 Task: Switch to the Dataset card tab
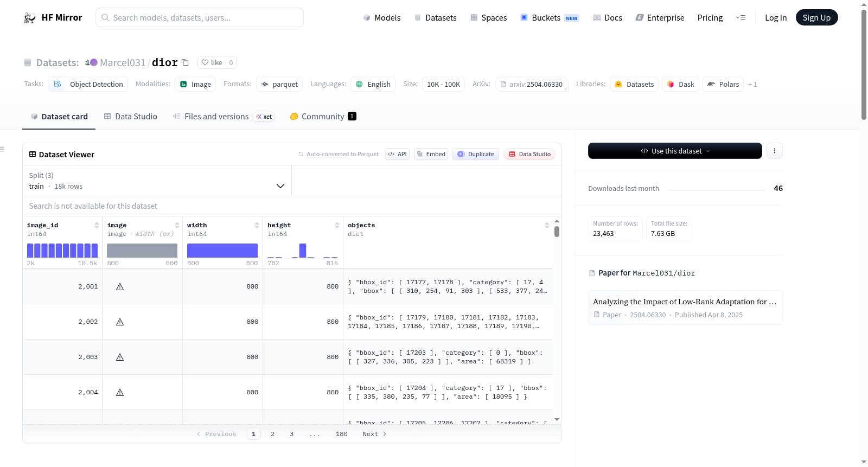point(59,117)
